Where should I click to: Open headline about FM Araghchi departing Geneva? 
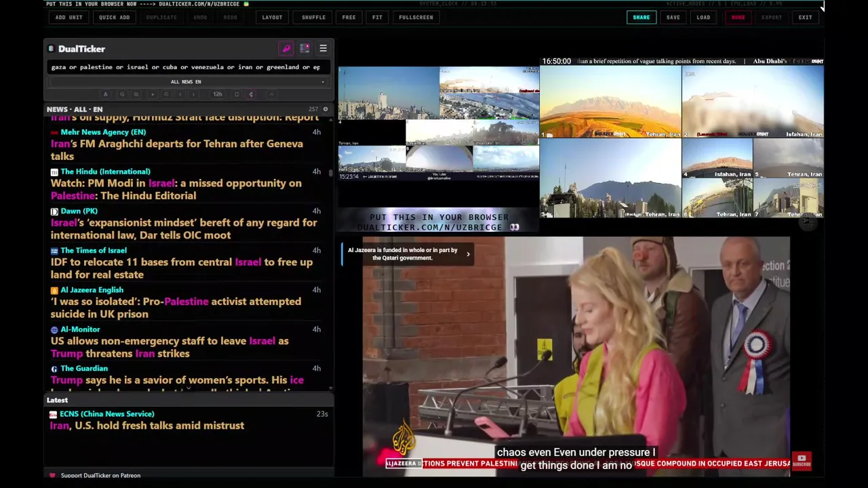177,150
